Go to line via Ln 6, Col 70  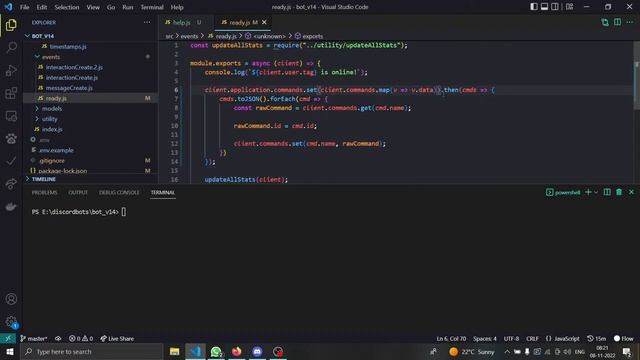coord(451,338)
